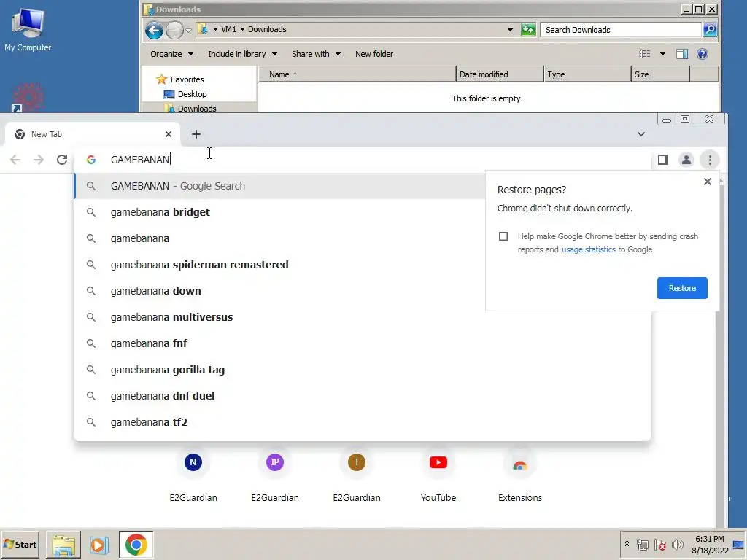Dismiss the Restore pages popup
The height and width of the screenshot is (560, 747).
tap(708, 182)
